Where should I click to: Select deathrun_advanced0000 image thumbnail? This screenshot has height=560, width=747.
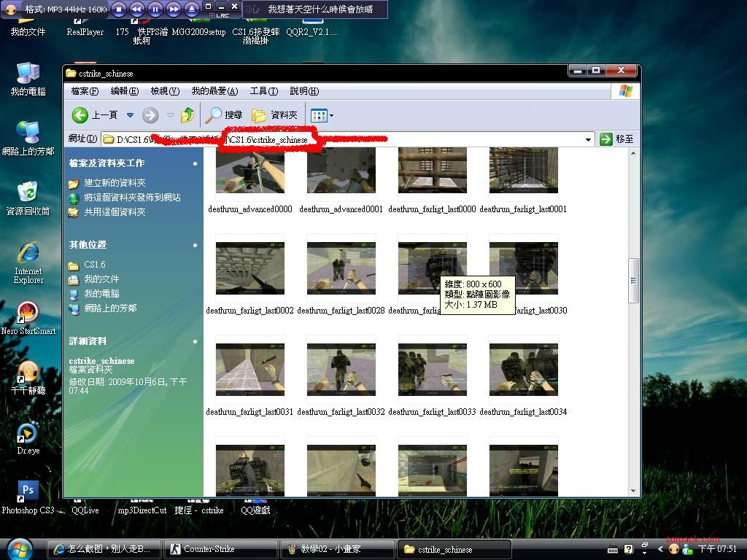click(250, 175)
